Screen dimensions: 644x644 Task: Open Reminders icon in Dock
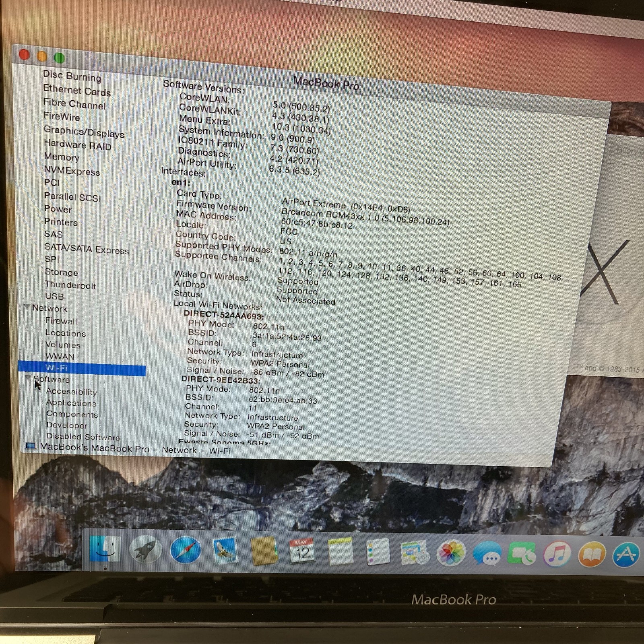tap(378, 553)
